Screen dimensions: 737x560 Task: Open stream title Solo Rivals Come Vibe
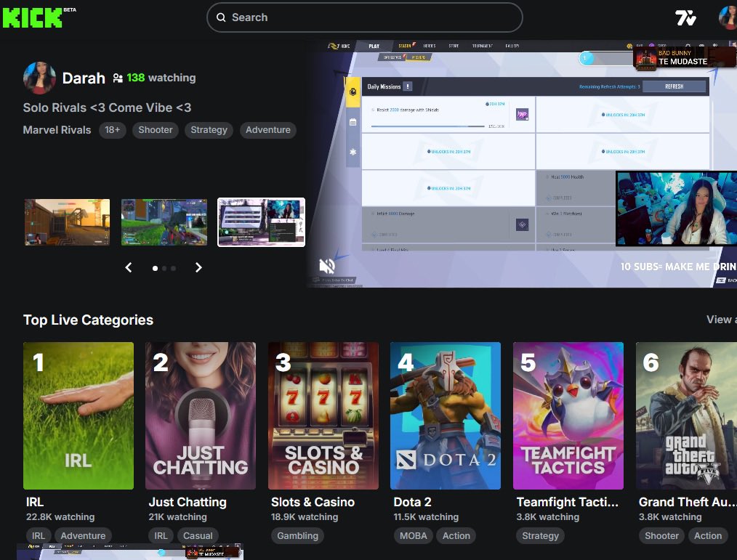(x=107, y=107)
